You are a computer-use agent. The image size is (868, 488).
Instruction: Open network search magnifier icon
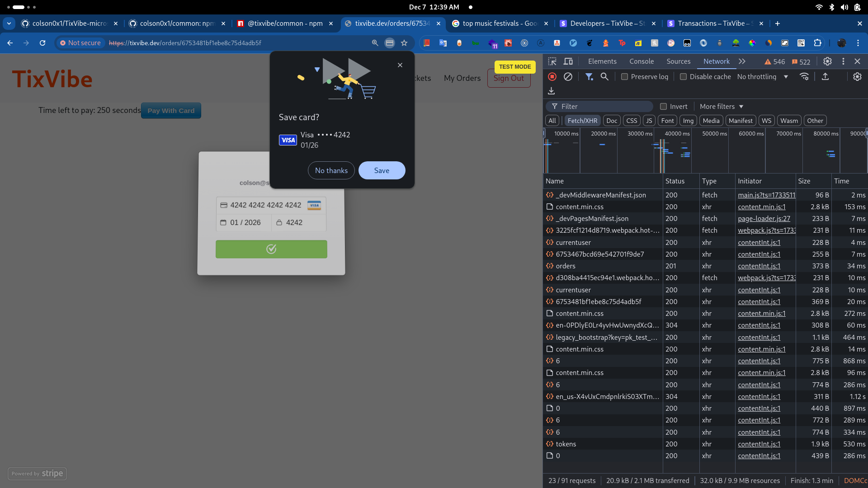coord(604,77)
